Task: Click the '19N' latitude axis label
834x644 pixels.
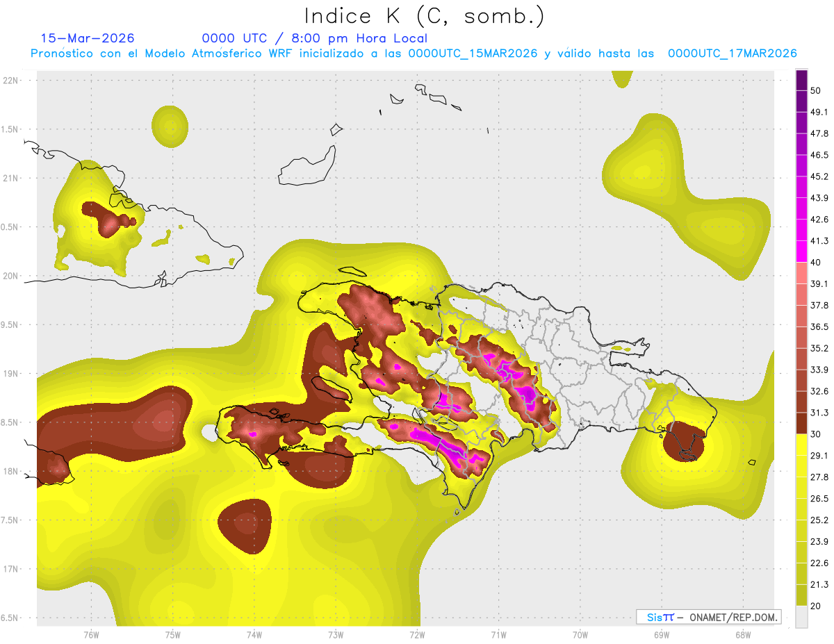Action: tap(12, 373)
